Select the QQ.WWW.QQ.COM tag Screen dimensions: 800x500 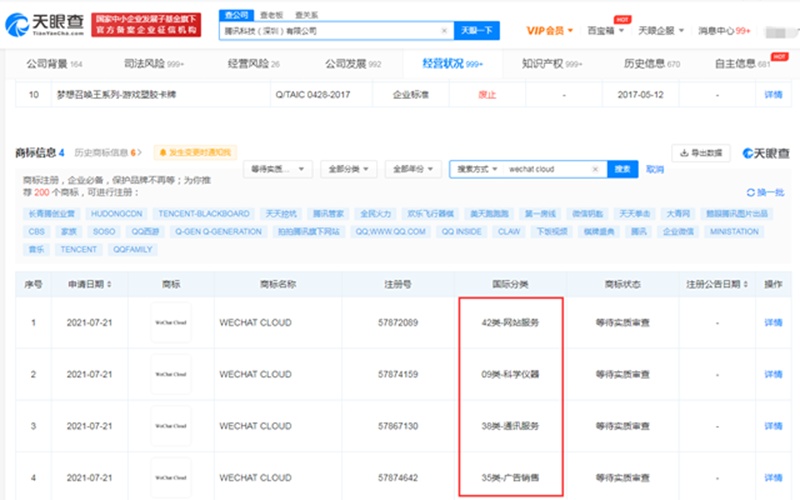(x=390, y=231)
